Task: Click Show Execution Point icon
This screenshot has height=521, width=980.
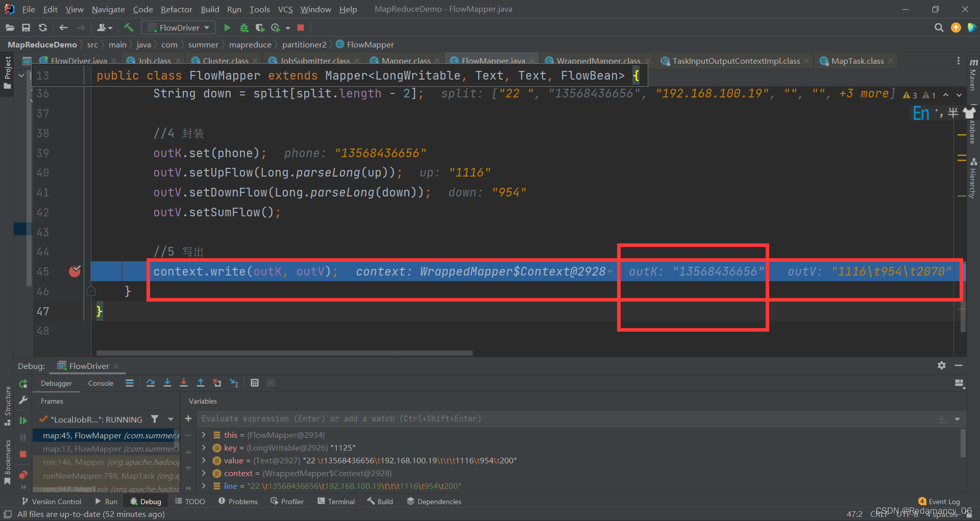Action: (x=130, y=383)
